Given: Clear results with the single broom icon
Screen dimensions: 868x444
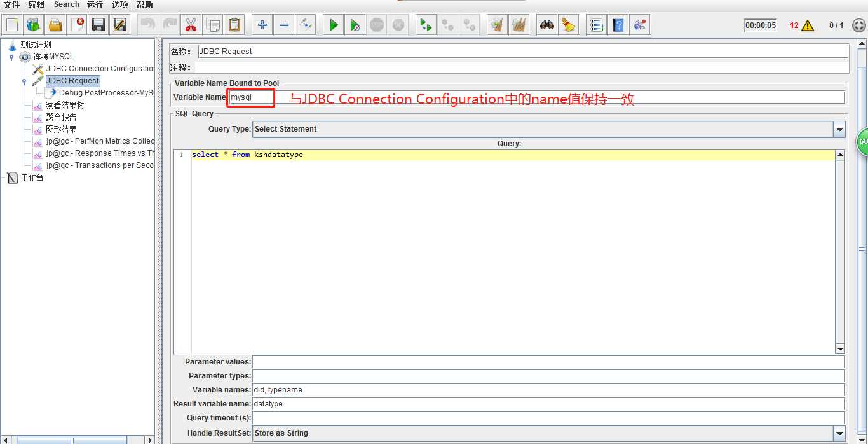Looking at the screenshot, I should tap(497, 25).
